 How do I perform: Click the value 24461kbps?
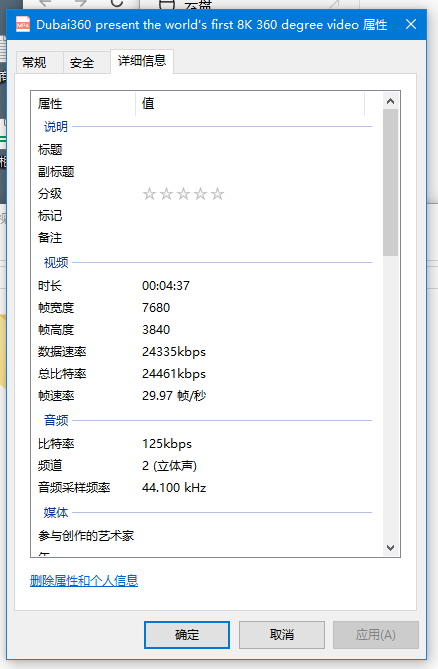174,374
